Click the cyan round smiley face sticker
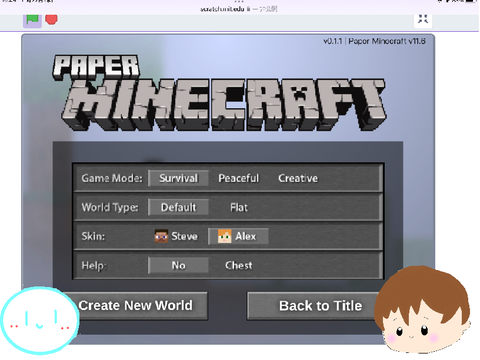The width and height of the screenshot is (480, 360). coord(40,321)
